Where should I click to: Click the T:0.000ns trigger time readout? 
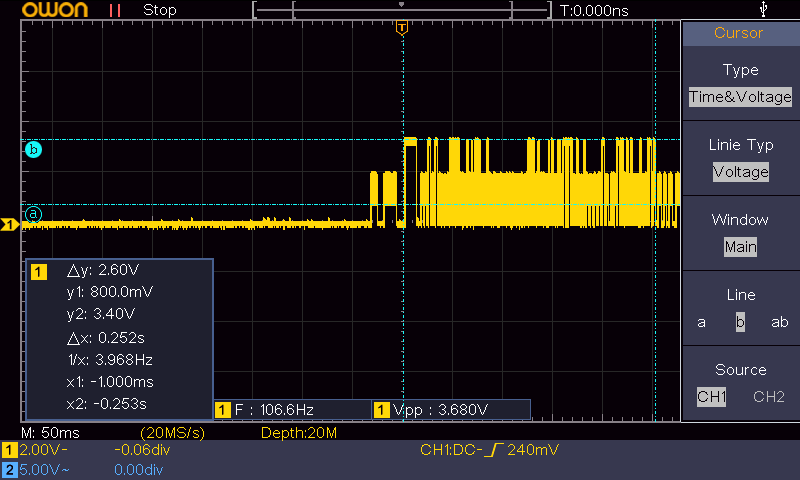pos(594,11)
